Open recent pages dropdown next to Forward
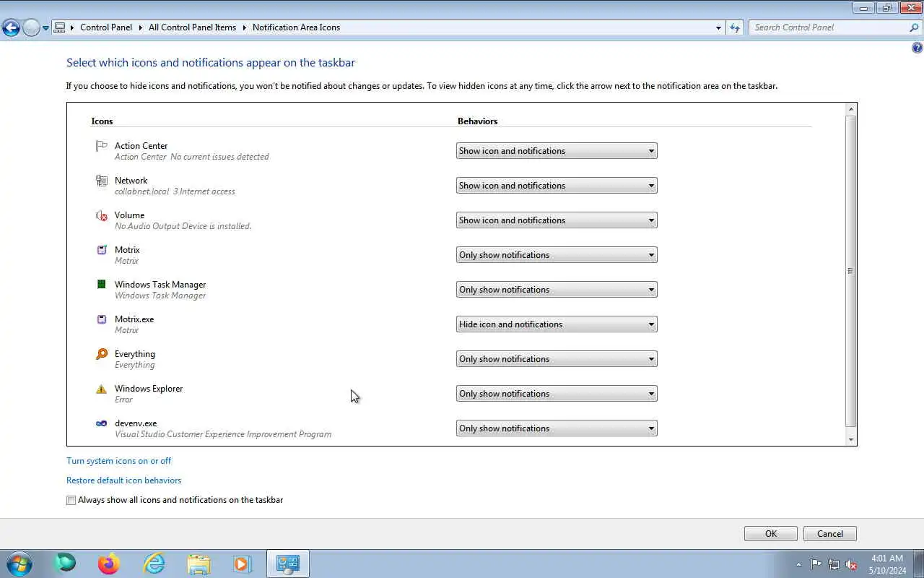Screen dimensions: 924x578 tap(45, 28)
